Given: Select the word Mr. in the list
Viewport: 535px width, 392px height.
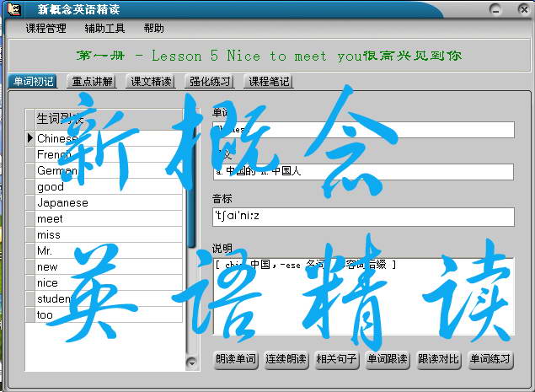Looking at the screenshot, I should [109, 250].
